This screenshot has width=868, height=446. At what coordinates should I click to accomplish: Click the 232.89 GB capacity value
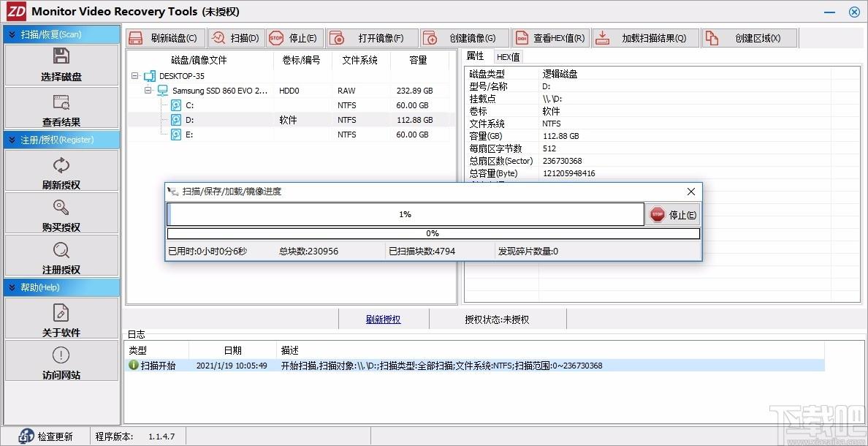[x=414, y=91]
